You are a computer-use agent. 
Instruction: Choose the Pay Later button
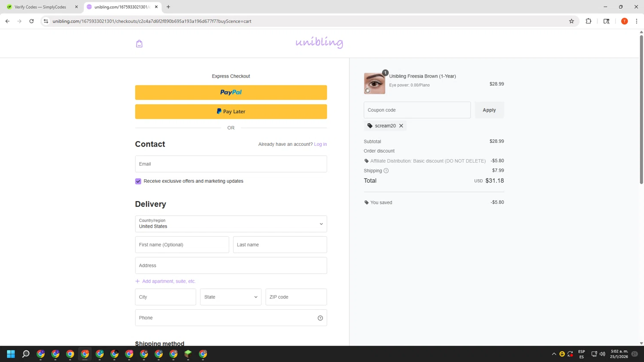pos(231,112)
